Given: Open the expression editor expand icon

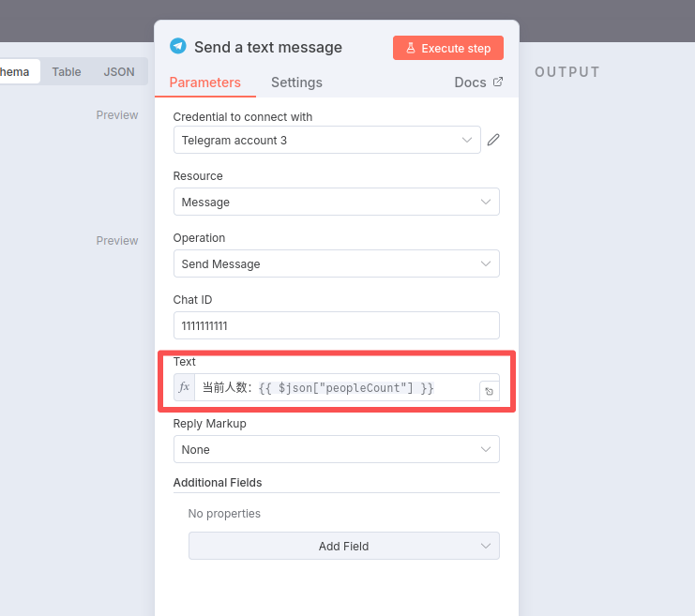Looking at the screenshot, I should click(489, 391).
